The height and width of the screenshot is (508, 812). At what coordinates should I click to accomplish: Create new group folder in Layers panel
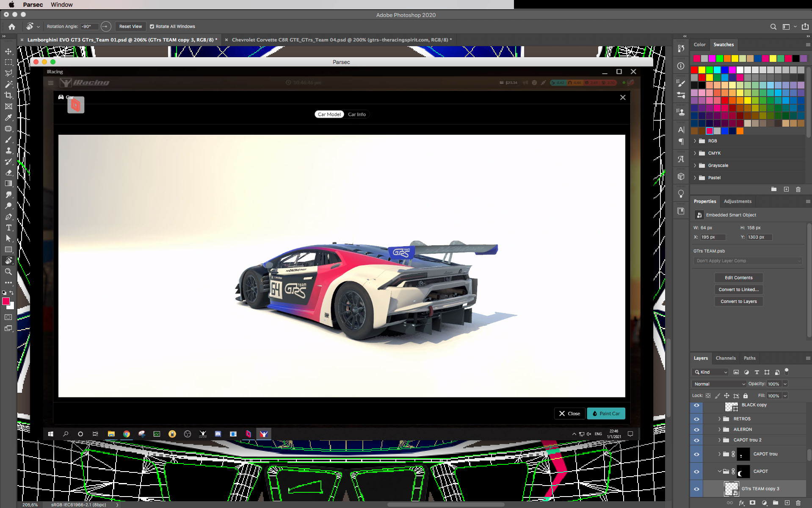pyautogui.click(x=776, y=503)
